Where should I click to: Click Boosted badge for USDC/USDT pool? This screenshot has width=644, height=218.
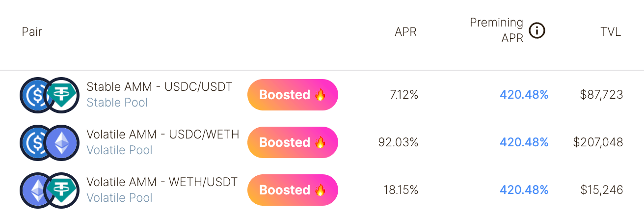point(293,95)
